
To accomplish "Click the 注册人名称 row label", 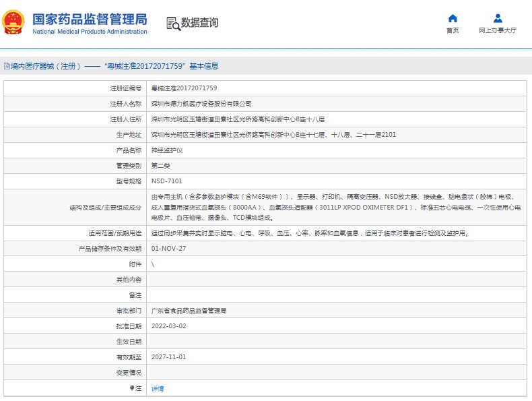I will (x=125, y=104).
